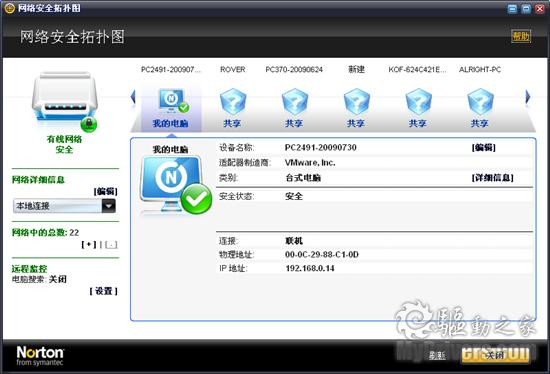Expand network count with [+]
Viewport: 550px width, 374px height.
click(x=89, y=244)
